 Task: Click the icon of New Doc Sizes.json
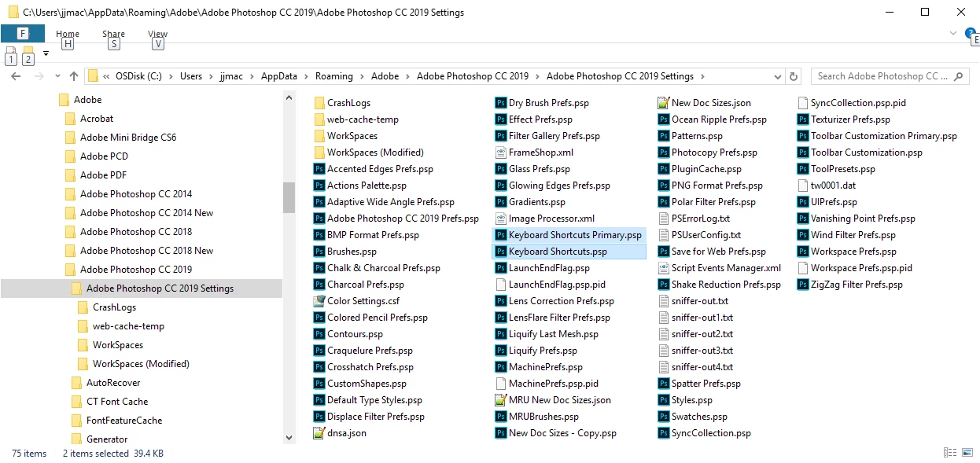[664, 103]
